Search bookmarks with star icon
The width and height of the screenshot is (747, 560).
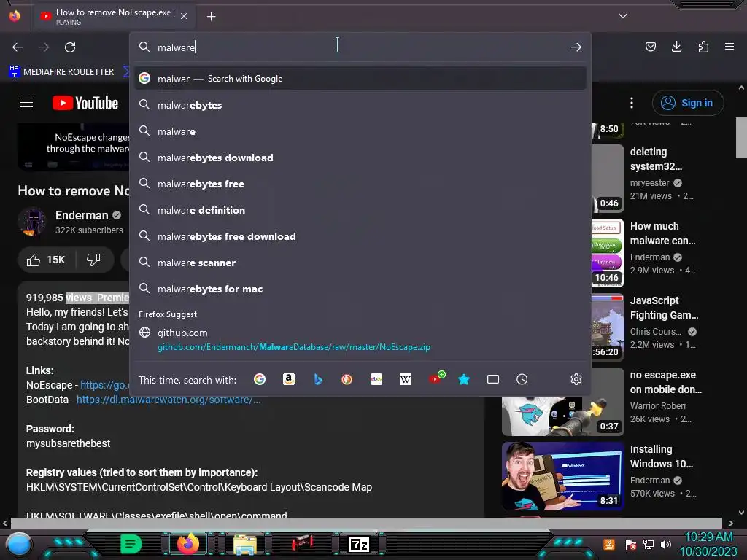pos(464,379)
